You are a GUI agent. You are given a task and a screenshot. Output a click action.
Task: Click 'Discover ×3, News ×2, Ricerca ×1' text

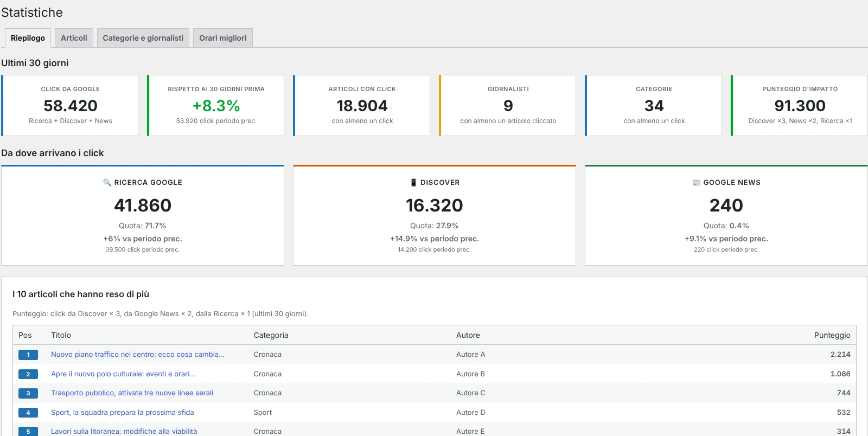click(800, 121)
